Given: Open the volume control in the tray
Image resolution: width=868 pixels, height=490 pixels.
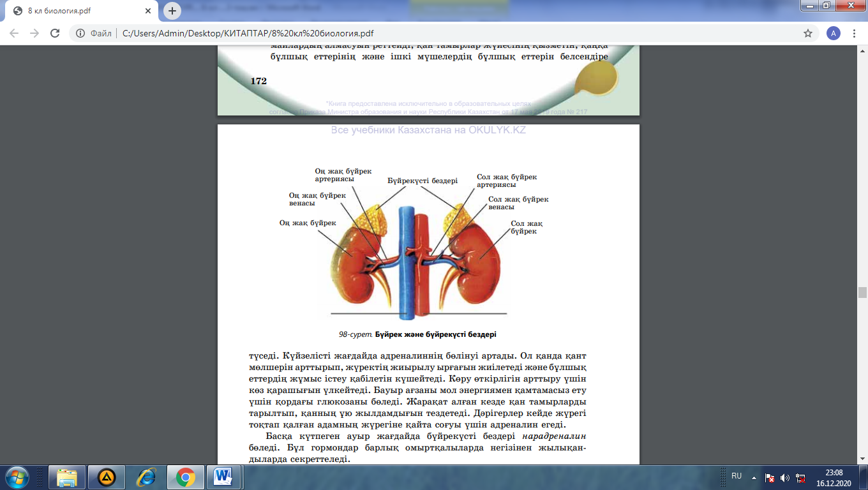Looking at the screenshot, I should (785, 477).
